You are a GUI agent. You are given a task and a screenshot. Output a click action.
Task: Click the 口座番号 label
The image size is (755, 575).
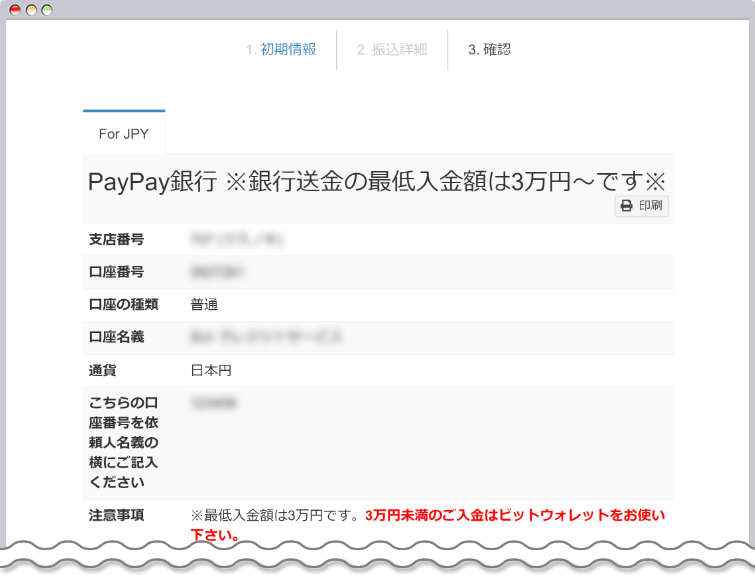[117, 272]
